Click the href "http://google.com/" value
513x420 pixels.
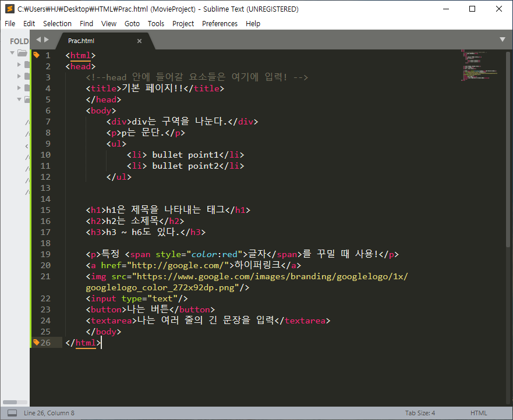178,265
